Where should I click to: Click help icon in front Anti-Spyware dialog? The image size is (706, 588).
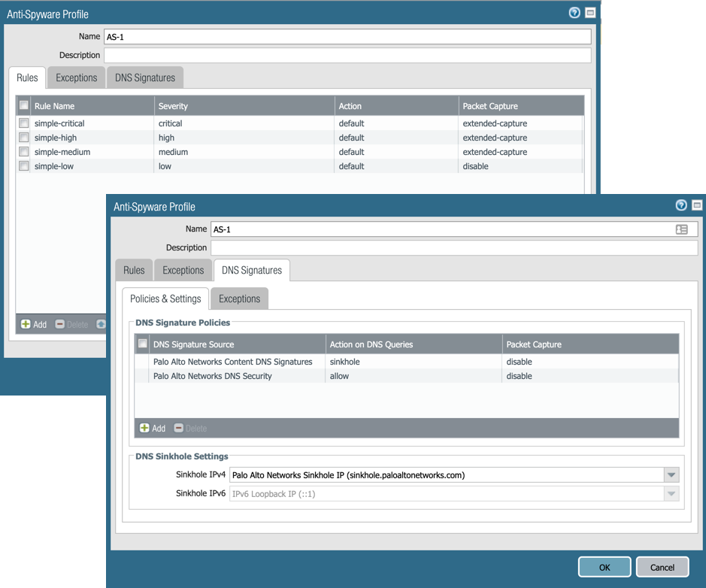(681, 205)
